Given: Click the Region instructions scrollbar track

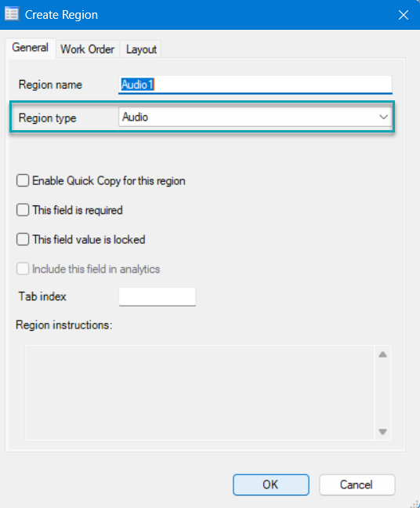Looking at the screenshot, I should pos(382,393).
